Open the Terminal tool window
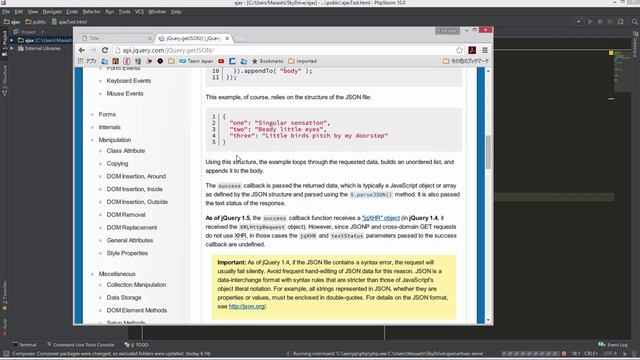The height and width of the screenshot is (360, 640). click(x=24, y=345)
